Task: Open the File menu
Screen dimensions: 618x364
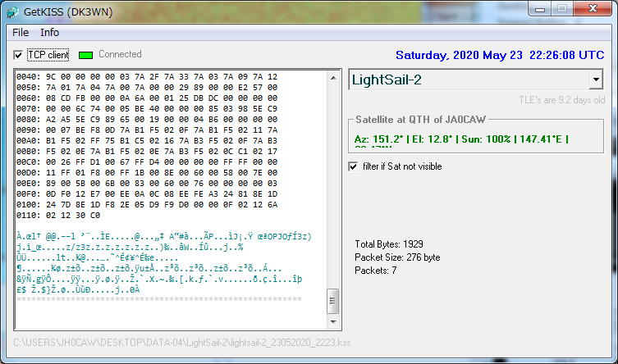Action: (x=21, y=33)
